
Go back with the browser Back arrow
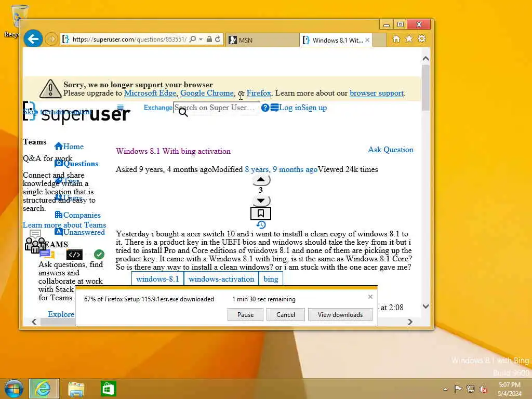[33, 38]
